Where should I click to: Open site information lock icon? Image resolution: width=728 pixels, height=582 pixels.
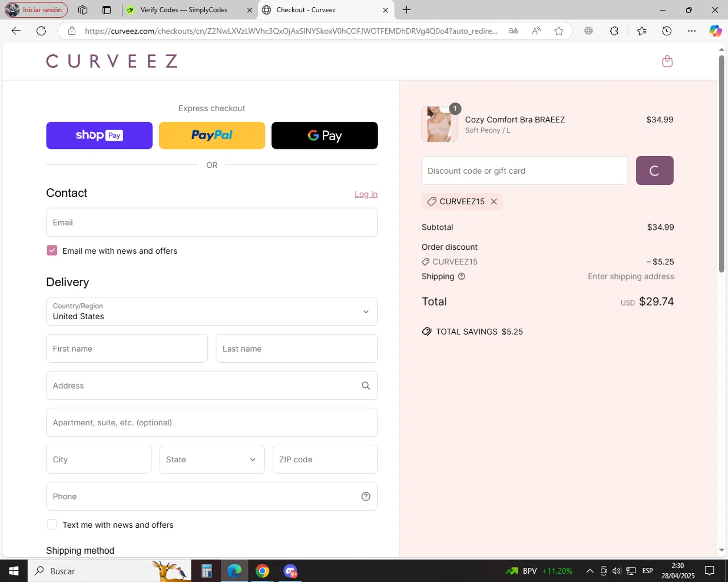(x=72, y=31)
